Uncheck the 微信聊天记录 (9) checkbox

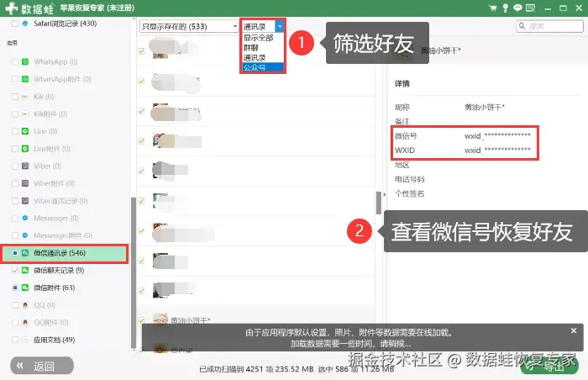15,271
